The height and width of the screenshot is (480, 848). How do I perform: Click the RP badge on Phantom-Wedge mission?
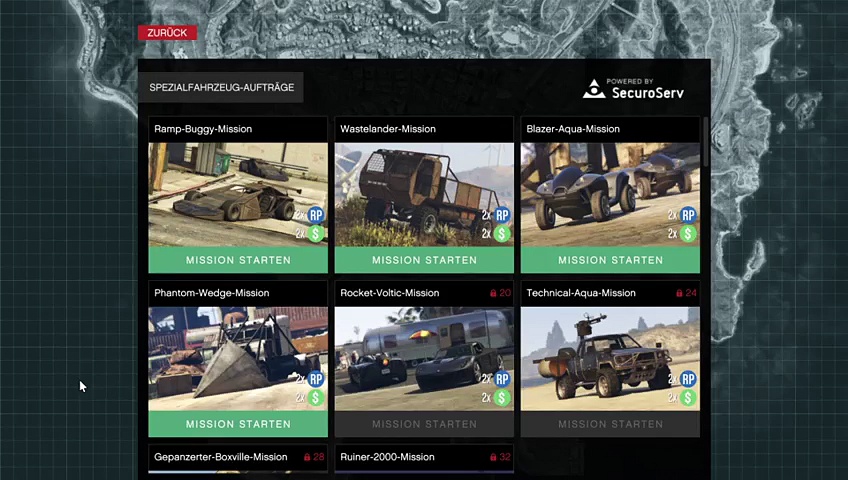(x=316, y=379)
